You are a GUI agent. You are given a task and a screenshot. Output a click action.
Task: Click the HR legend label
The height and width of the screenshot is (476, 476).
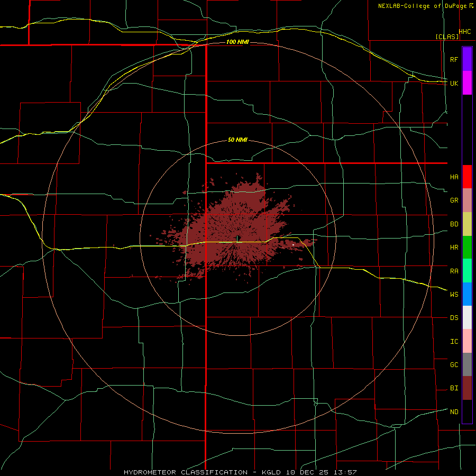tap(454, 248)
